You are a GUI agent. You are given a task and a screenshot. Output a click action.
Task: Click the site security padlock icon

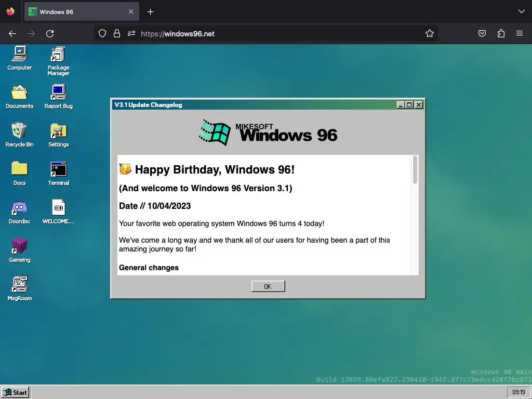[x=117, y=33]
